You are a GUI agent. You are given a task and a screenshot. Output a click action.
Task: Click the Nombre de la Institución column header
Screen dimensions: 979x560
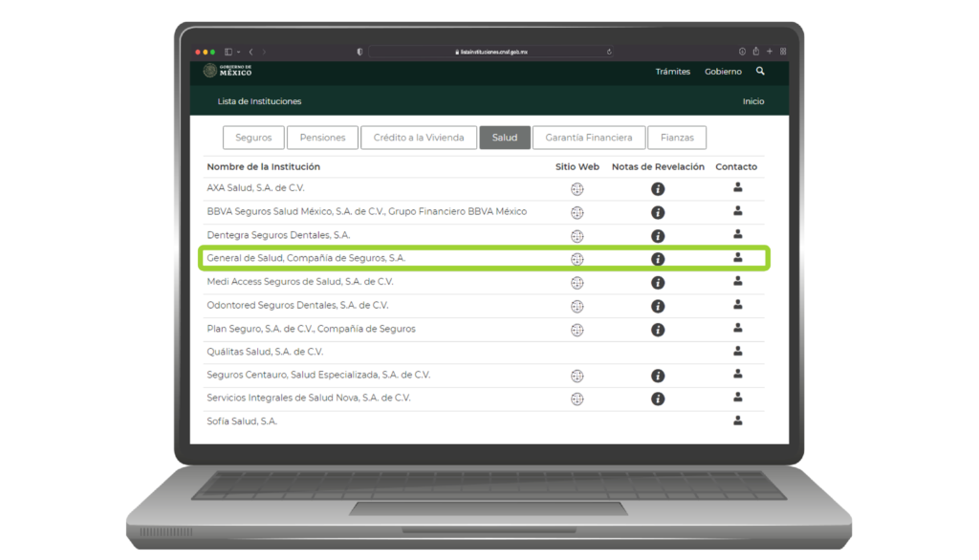[x=263, y=166]
